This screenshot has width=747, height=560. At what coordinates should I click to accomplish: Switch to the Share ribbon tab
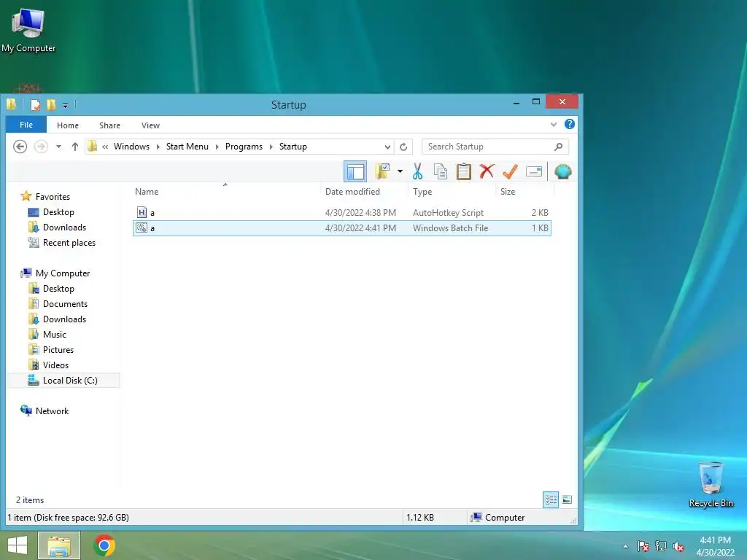coord(109,125)
